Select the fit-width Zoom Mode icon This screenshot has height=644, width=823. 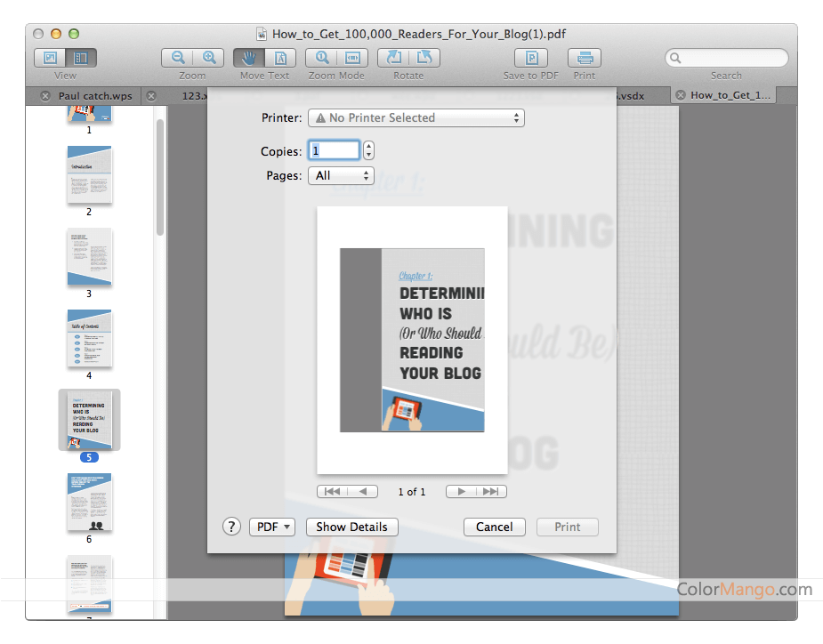click(x=353, y=56)
